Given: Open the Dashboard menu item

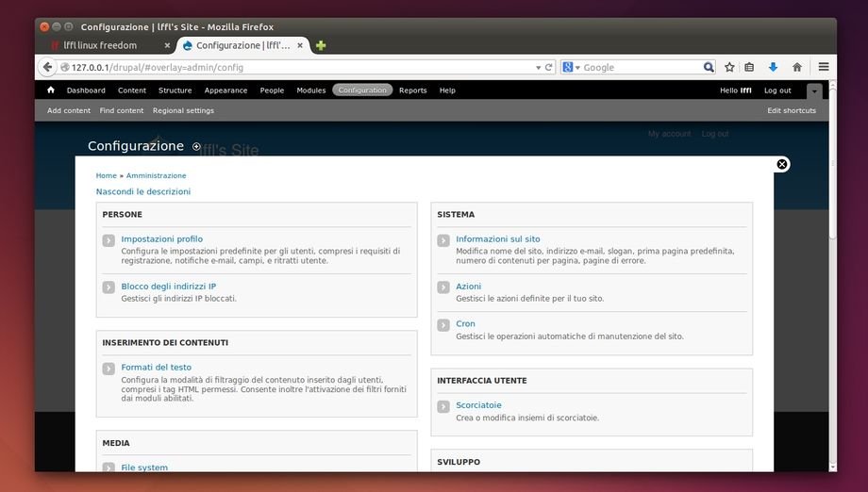Looking at the screenshot, I should 86,90.
